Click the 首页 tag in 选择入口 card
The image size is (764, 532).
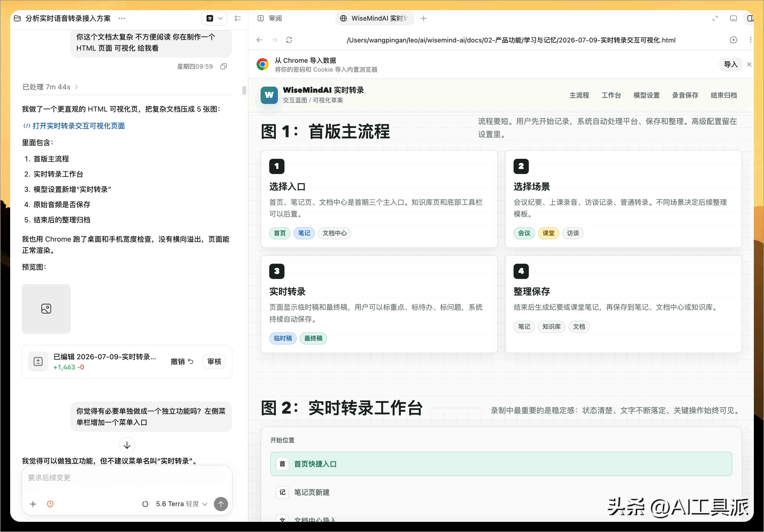coord(279,233)
